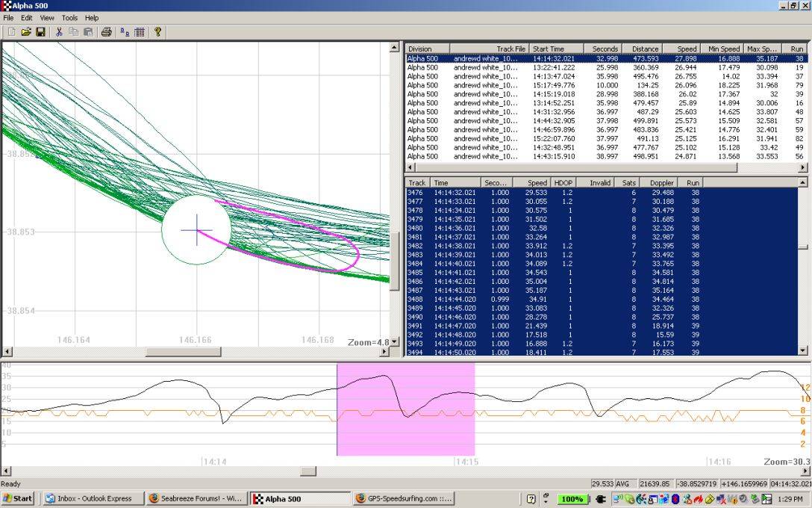Click the Cut scissors icon
The width and height of the screenshot is (812, 508).
click(x=59, y=32)
